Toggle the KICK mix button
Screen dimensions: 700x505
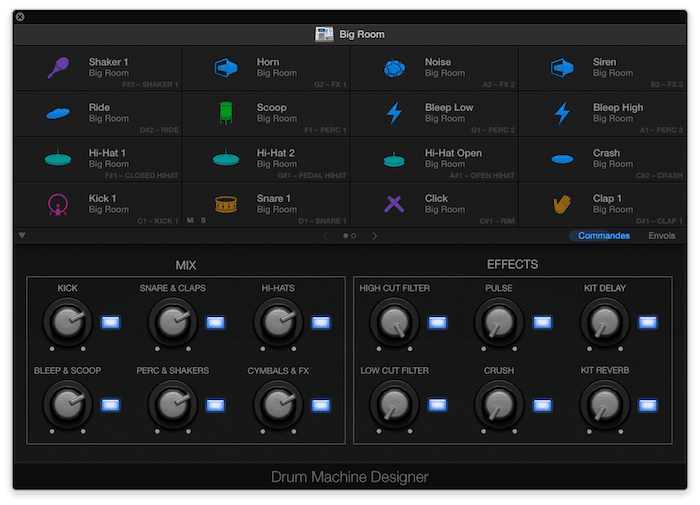tap(110, 322)
